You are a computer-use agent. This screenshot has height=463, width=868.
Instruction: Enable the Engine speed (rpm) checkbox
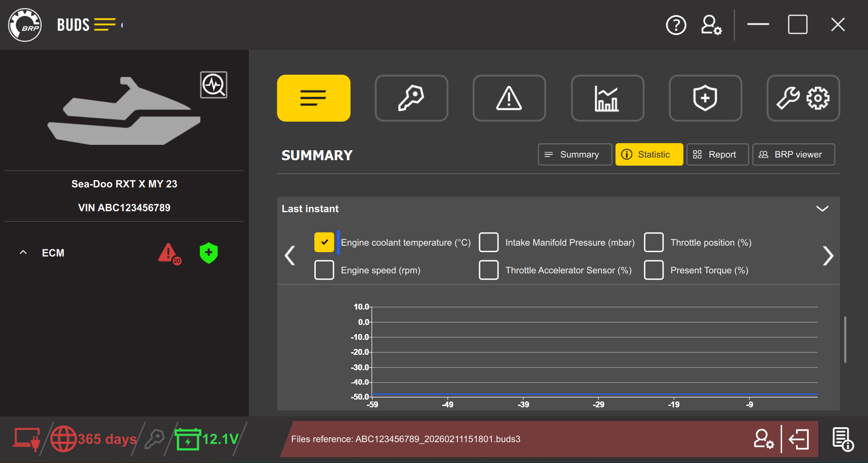(324, 270)
